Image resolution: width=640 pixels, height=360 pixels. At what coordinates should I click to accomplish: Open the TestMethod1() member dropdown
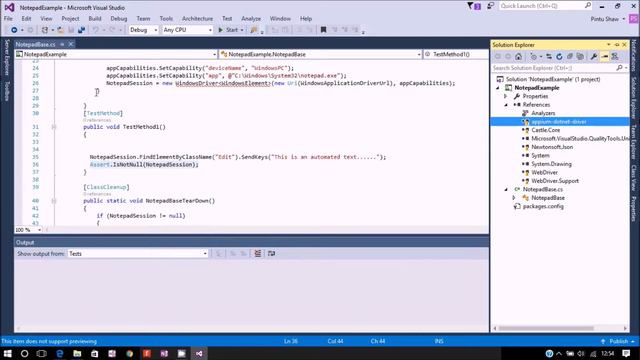point(456,54)
